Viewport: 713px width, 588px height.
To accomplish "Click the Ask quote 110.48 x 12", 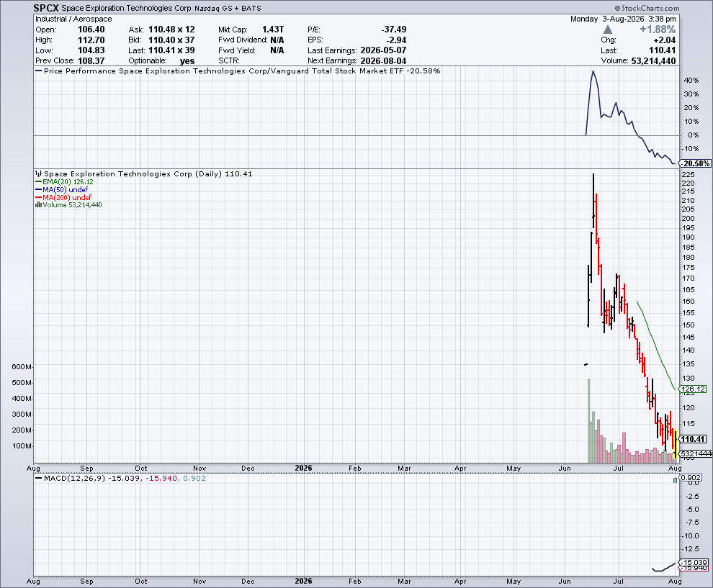I will click(171, 30).
